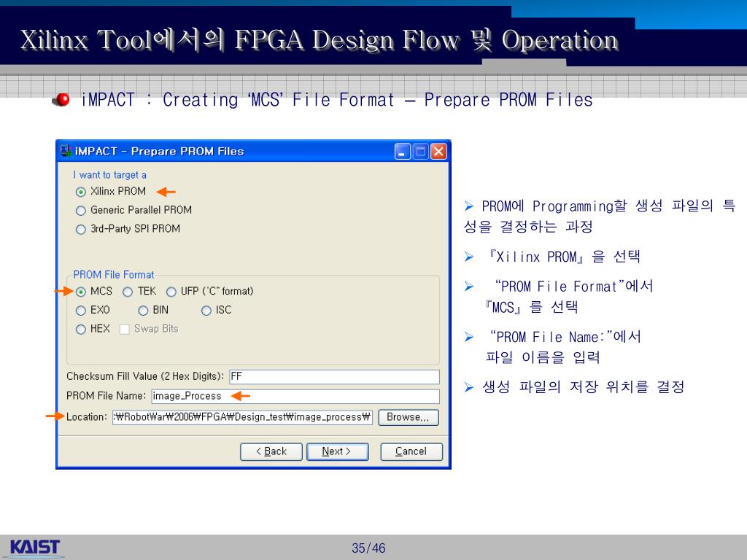Select ISC file format
This screenshot has height=560, width=747.
(206, 311)
